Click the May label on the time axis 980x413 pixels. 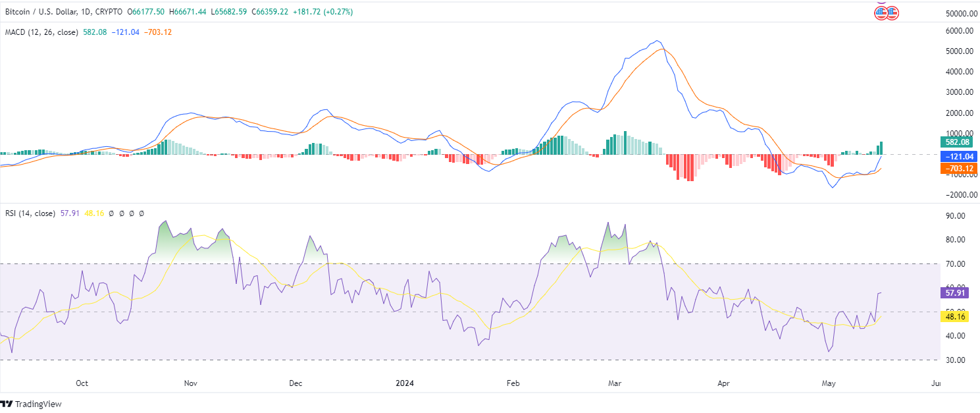pyautogui.click(x=828, y=383)
